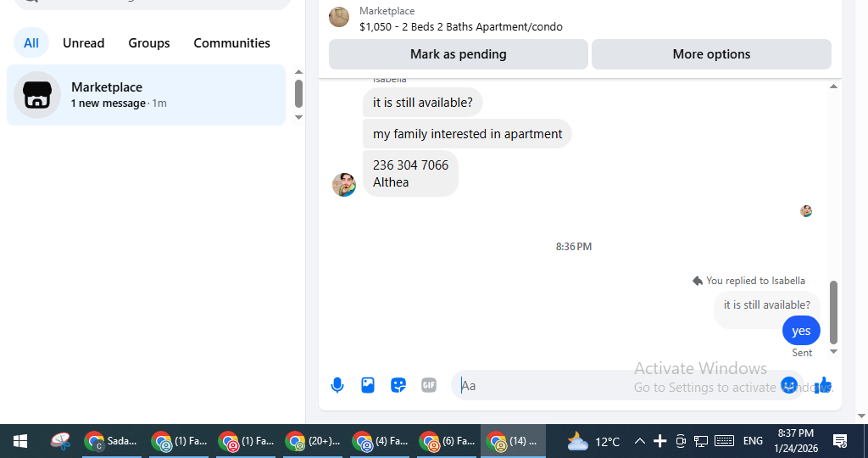Open the sticker picker icon
Image resolution: width=868 pixels, height=458 pixels.
click(398, 385)
